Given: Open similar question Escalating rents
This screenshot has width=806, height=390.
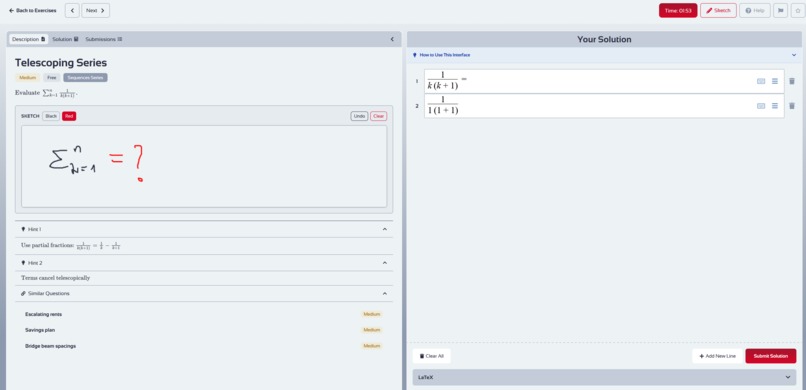Looking at the screenshot, I should point(43,314).
